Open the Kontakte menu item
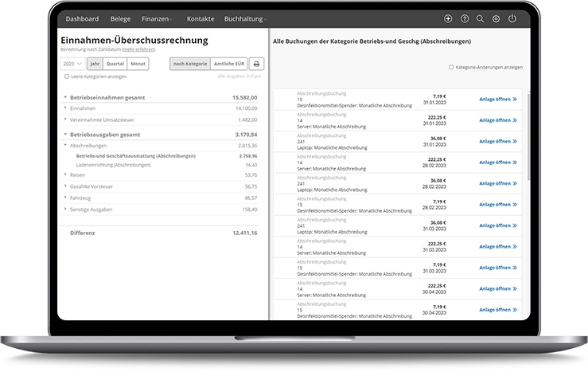588x372 pixels. 201,19
